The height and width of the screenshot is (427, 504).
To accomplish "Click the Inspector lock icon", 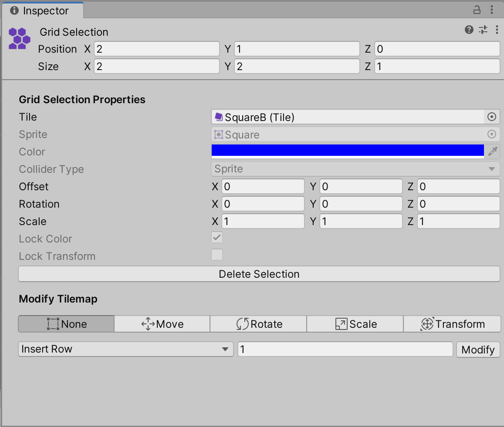I will pyautogui.click(x=477, y=10).
